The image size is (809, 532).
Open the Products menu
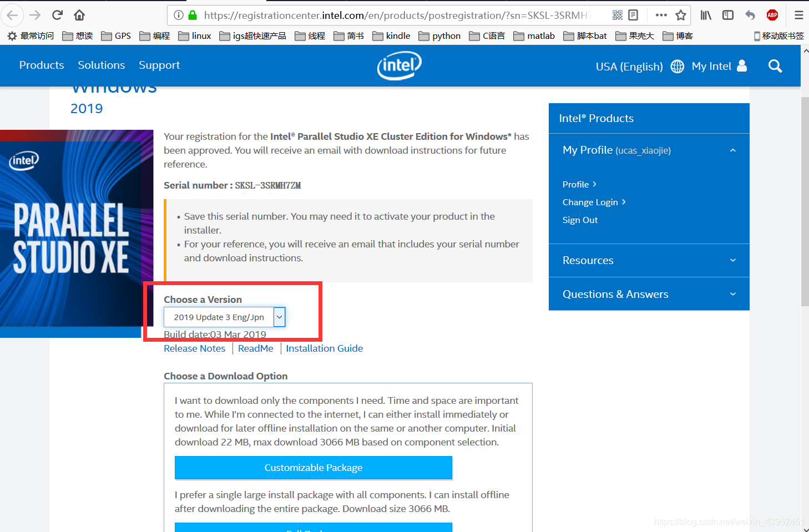(x=42, y=65)
